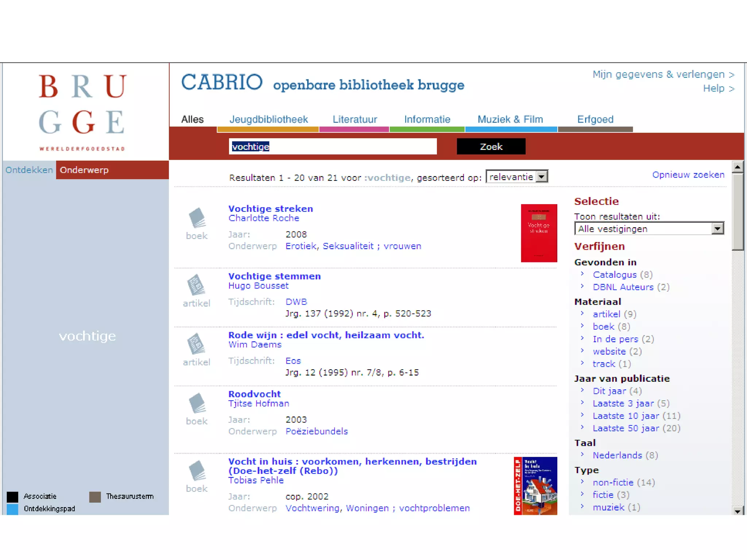This screenshot has width=747, height=560.
Task: Click the search field containing vochtige
Action: [x=332, y=147]
